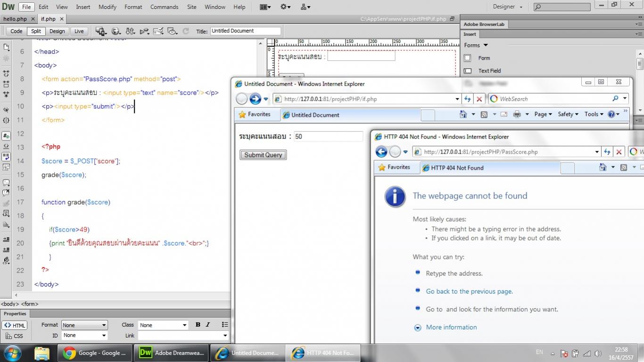Click the search magnifier in WebSearch box
Viewport: 644px width, 362px height.
click(615, 99)
